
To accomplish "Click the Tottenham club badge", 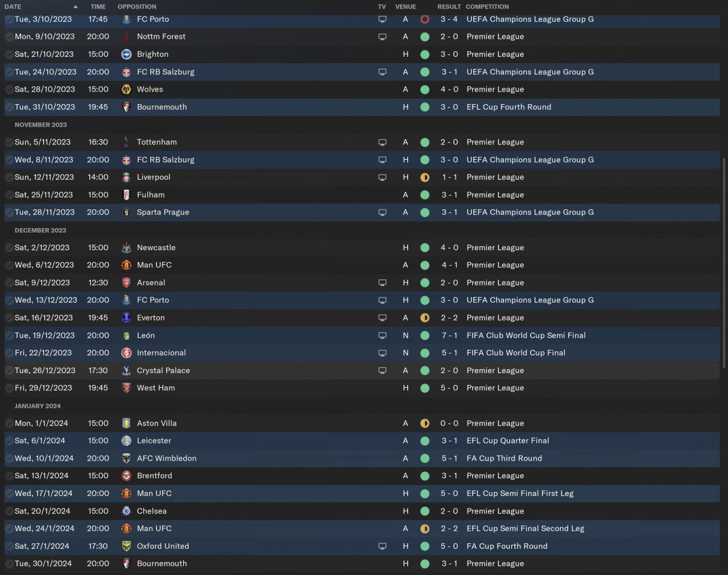I will (126, 142).
